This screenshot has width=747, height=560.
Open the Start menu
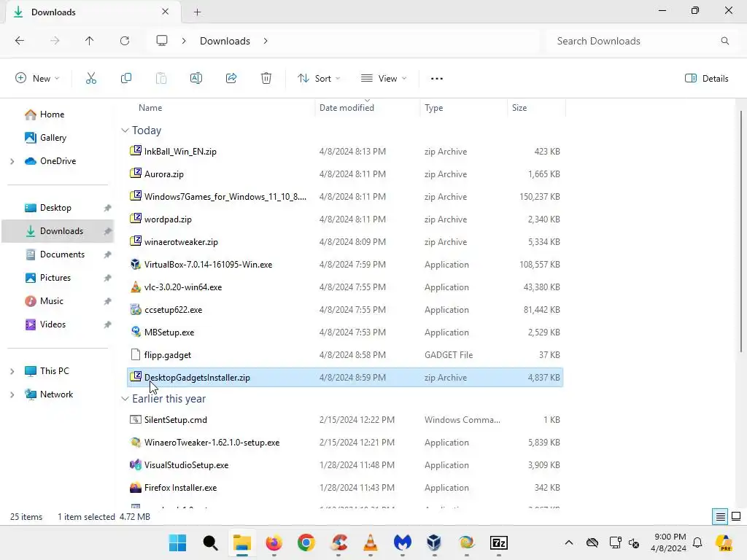click(x=178, y=542)
